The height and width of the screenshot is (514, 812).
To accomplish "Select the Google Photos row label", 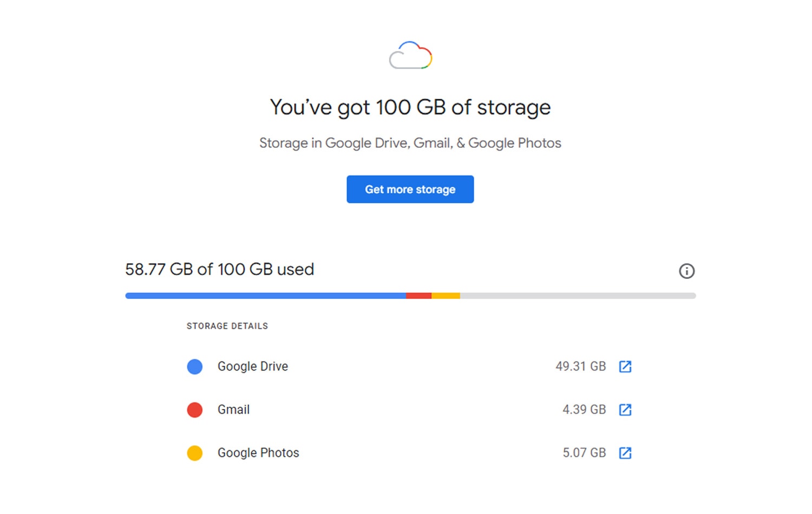I will click(x=258, y=452).
